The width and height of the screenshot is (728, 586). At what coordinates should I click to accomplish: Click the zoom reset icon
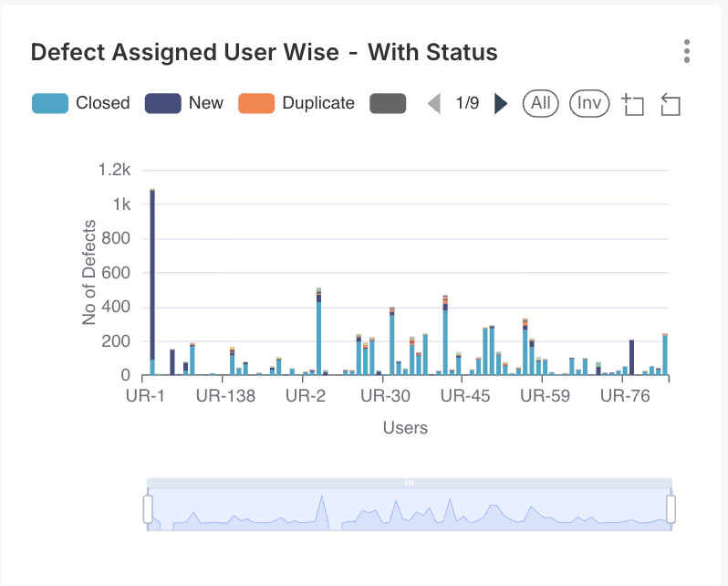point(671,104)
